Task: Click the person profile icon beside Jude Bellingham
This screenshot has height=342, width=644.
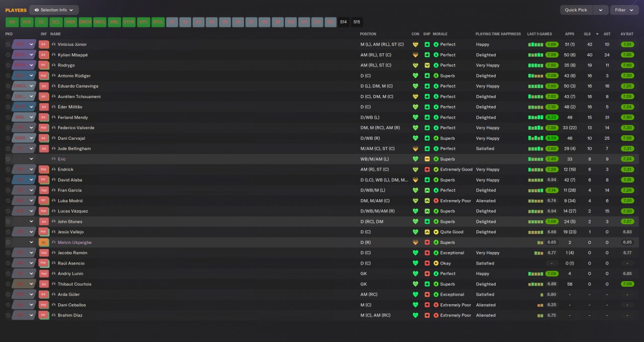Action: (x=54, y=149)
